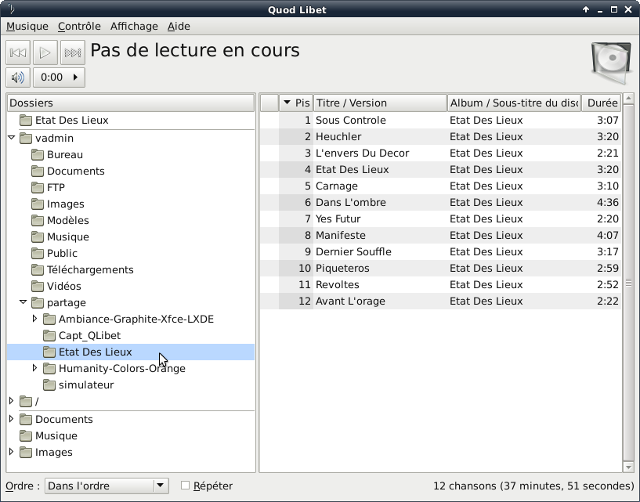Skip to next track button
Screen dimensions: 640x502
pyautogui.click(x=72, y=53)
